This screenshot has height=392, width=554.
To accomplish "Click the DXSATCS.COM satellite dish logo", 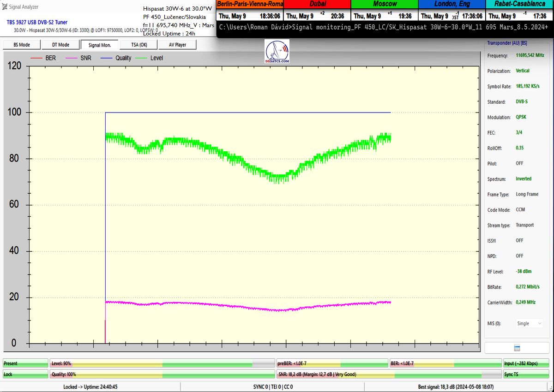I will click(x=277, y=52).
